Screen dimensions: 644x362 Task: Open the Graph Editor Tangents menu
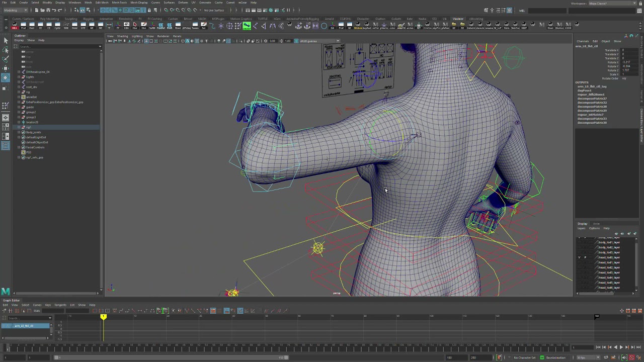(x=60, y=305)
